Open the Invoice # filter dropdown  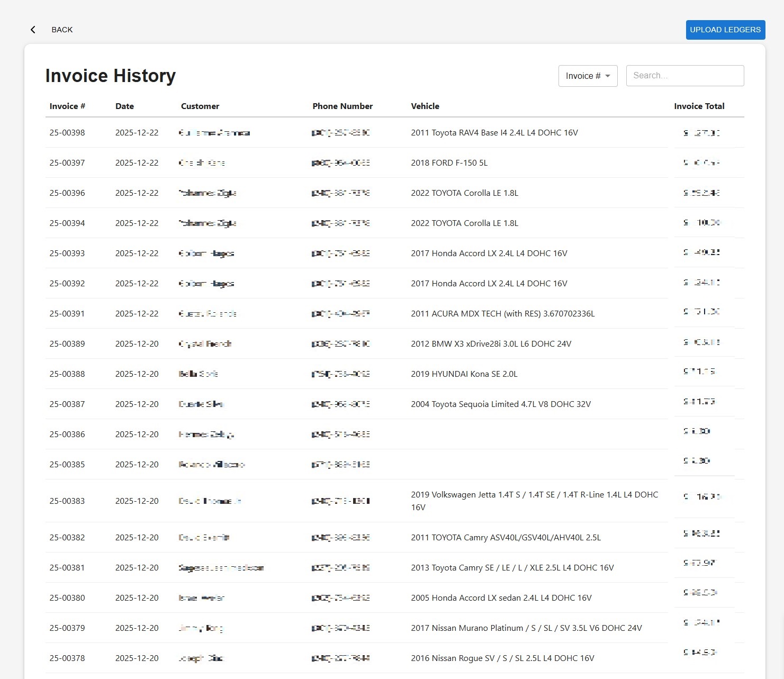[588, 76]
